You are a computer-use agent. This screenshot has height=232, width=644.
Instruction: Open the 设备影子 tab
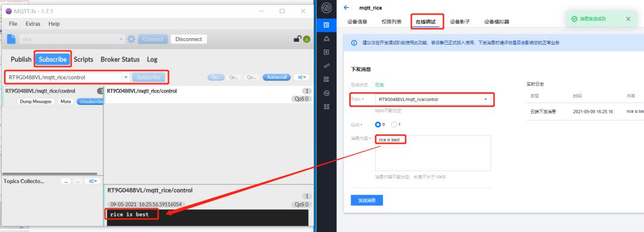pos(460,21)
